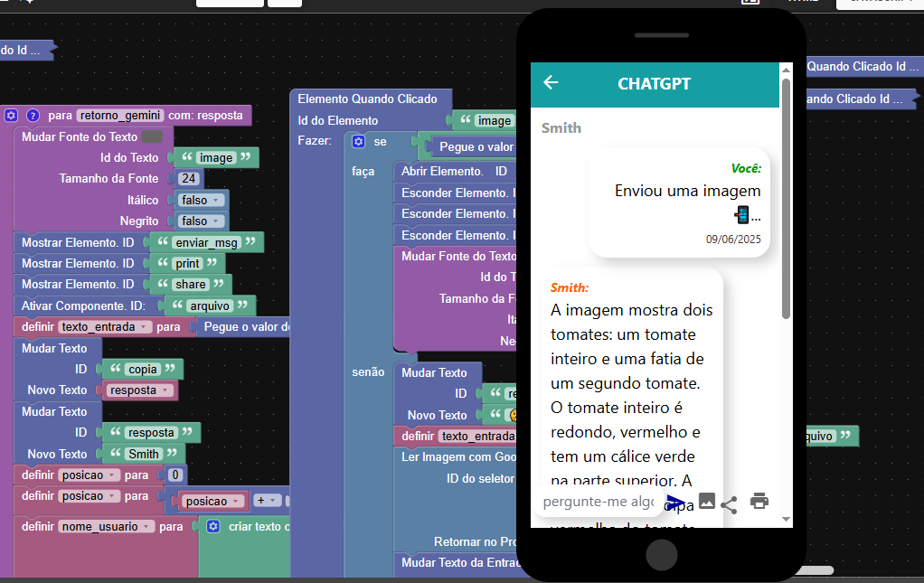Screen dimensions: 924x583
Task: Click the gray 'Smith' heading under the header
Action: [561, 127]
